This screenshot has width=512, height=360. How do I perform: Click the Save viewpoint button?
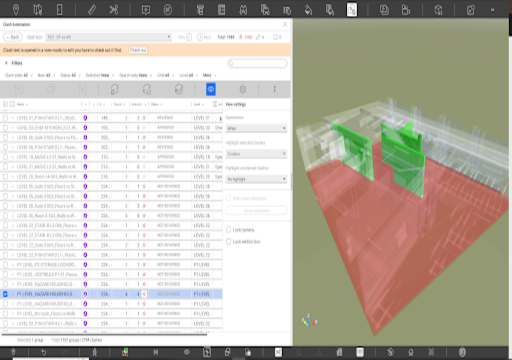[x=256, y=211]
